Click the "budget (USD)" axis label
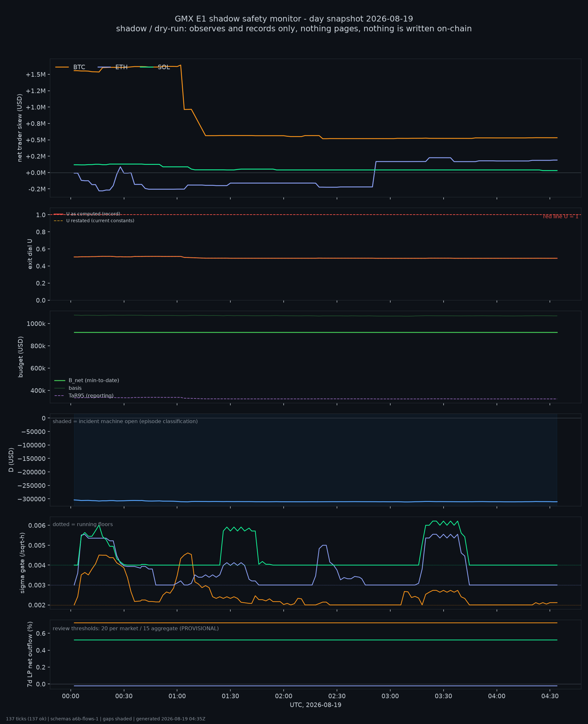Screen dimensions: 588x724 (x=20, y=357)
